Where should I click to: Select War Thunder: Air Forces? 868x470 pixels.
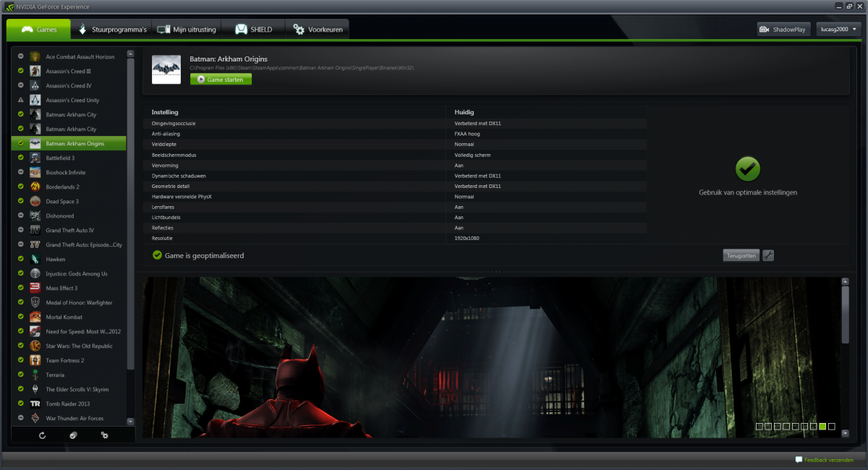69,419
